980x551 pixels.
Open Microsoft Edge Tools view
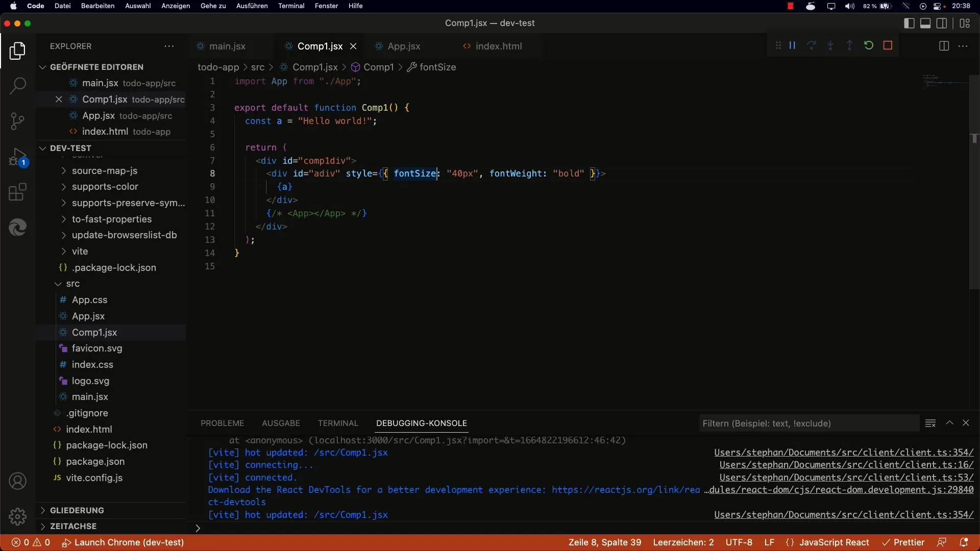(x=17, y=228)
